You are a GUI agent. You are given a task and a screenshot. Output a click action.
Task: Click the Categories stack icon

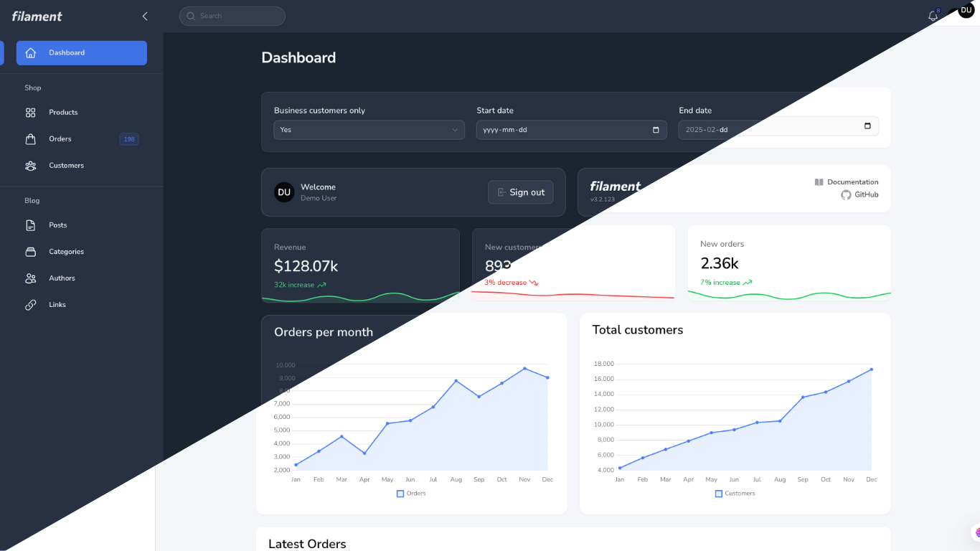[30, 252]
